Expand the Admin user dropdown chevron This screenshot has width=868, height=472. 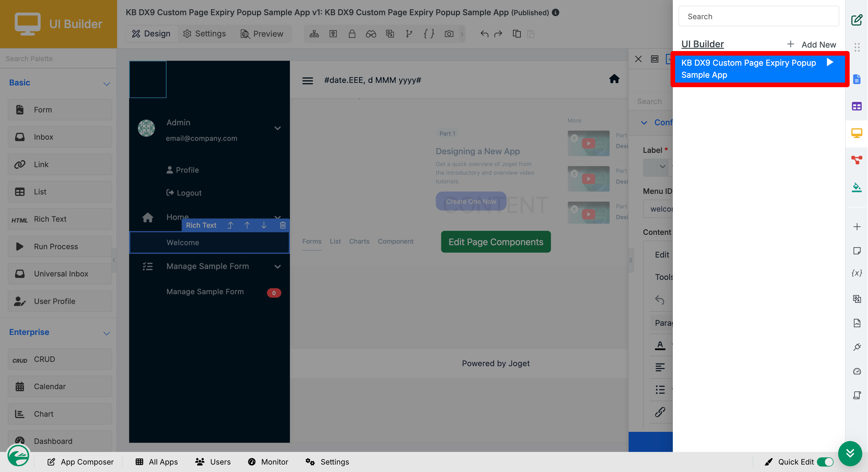click(x=277, y=128)
